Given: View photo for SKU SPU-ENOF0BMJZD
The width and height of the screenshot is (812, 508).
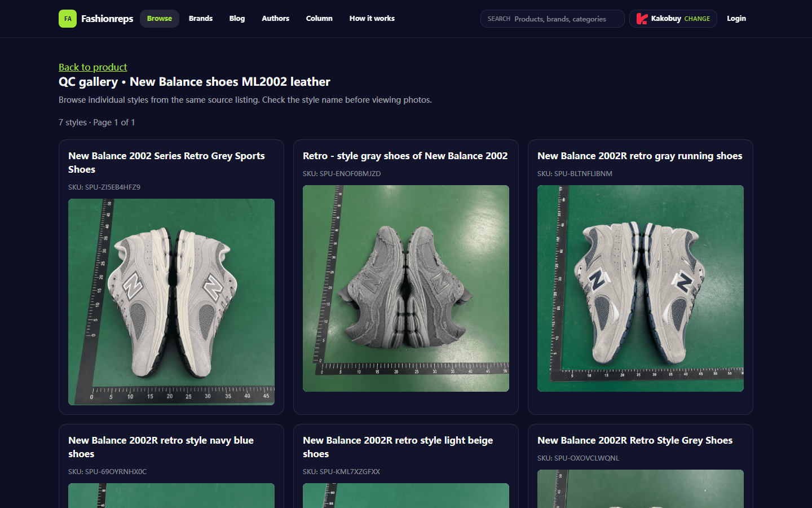Looking at the screenshot, I should [406, 288].
